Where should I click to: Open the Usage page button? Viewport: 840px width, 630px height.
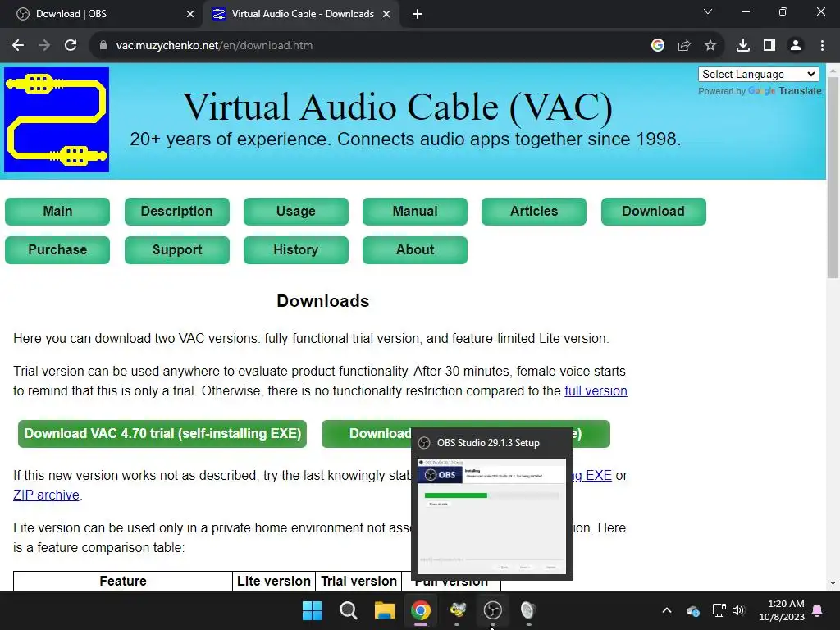(295, 211)
